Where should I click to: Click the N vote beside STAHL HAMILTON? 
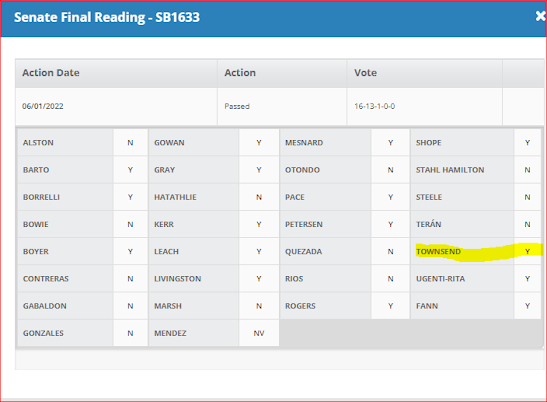(527, 170)
